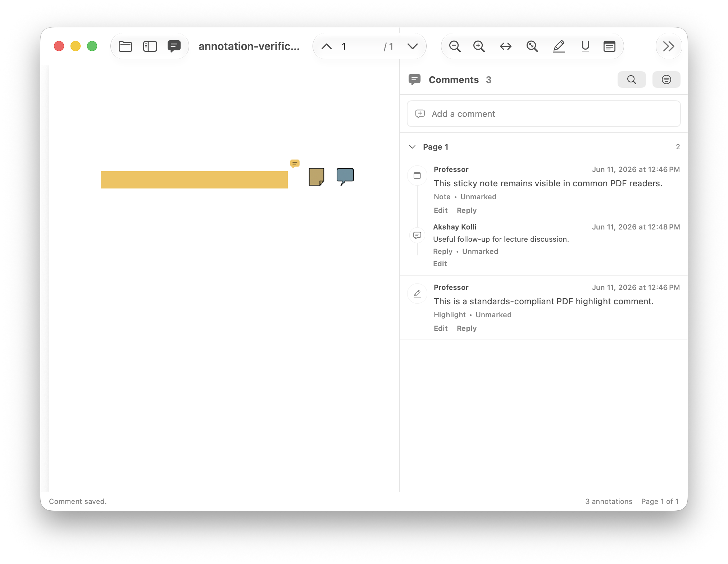Click Unmarked status on the Highlight comment

[x=493, y=315]
